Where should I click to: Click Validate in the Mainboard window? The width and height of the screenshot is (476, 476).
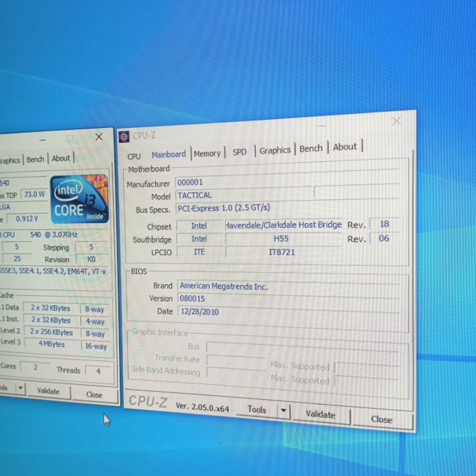pos(320,414)
